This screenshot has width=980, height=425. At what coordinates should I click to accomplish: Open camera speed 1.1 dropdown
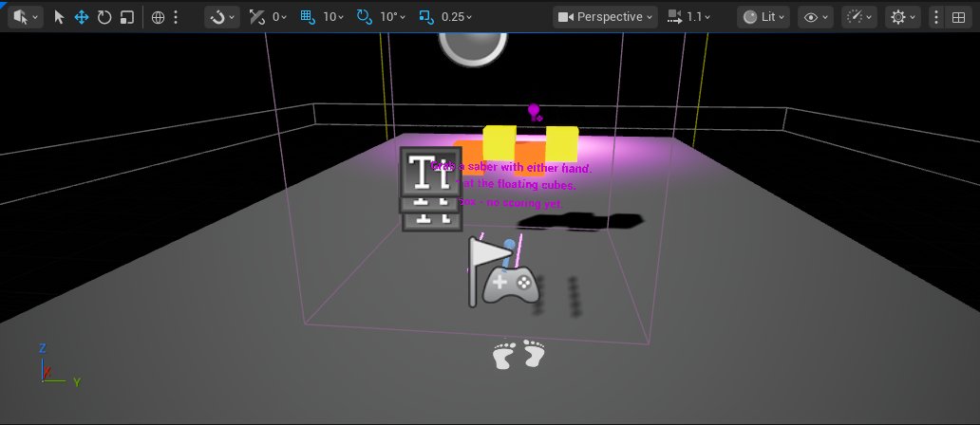tap(688, 17)
